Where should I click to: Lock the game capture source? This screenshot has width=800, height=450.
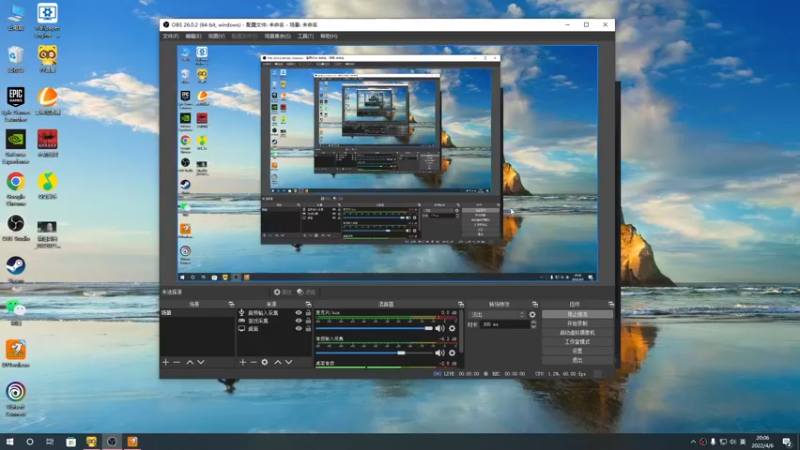pos(308,321)
